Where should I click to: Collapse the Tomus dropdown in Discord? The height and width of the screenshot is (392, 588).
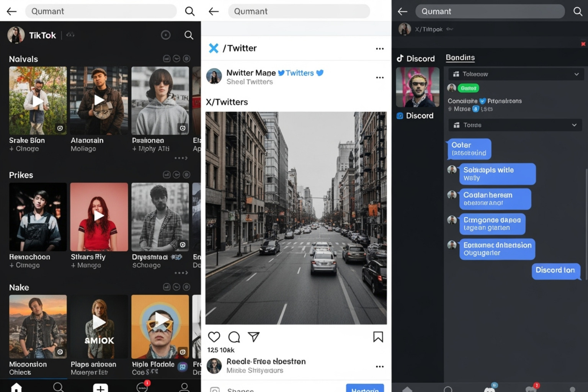click(x=574, y=125)
